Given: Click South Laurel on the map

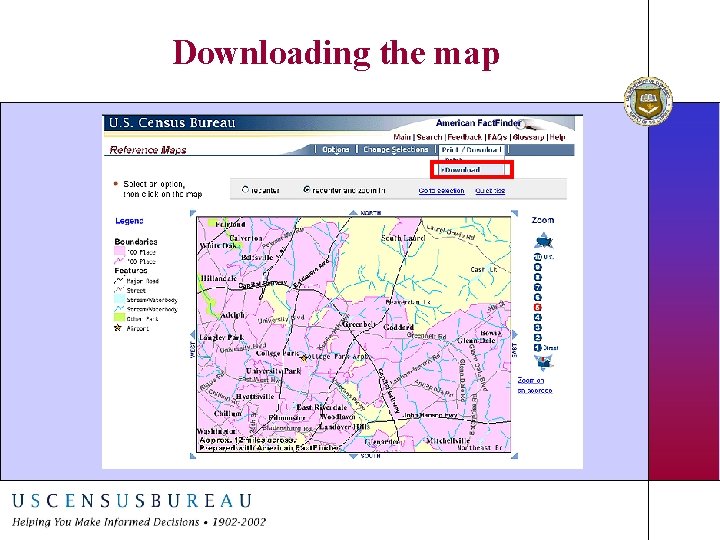Looking at the screenshot, I should 403,238.
